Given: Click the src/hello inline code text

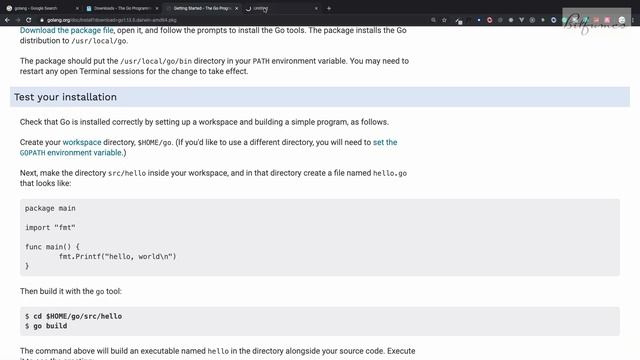Looking at the screenshot, I should coord(127,173).
